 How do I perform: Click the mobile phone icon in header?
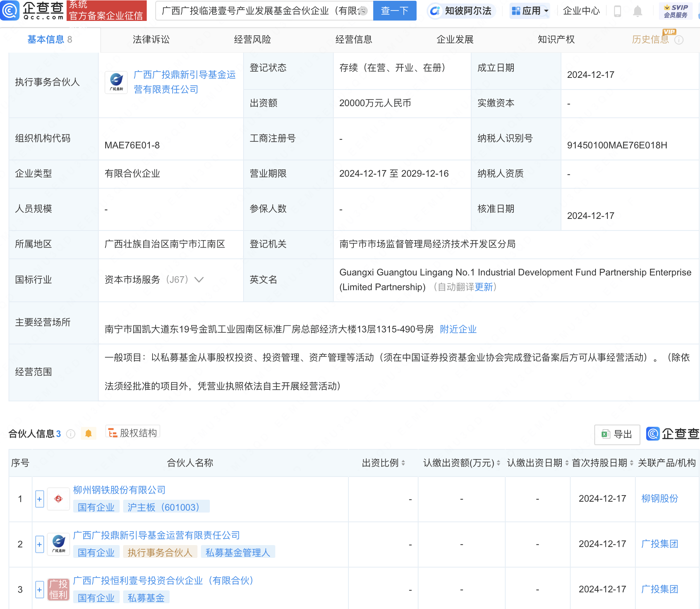(x=618, y=11)
